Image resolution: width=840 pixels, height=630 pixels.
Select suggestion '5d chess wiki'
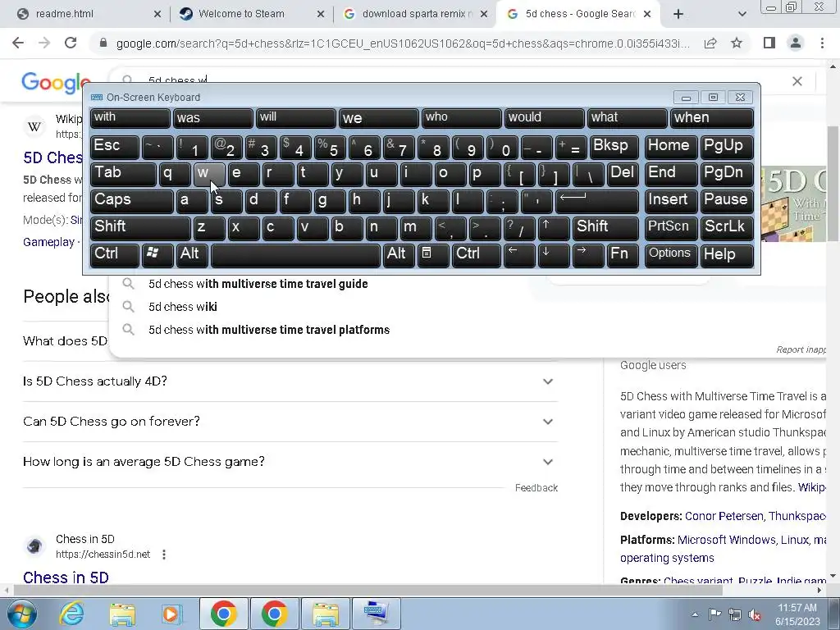[183, 307]
